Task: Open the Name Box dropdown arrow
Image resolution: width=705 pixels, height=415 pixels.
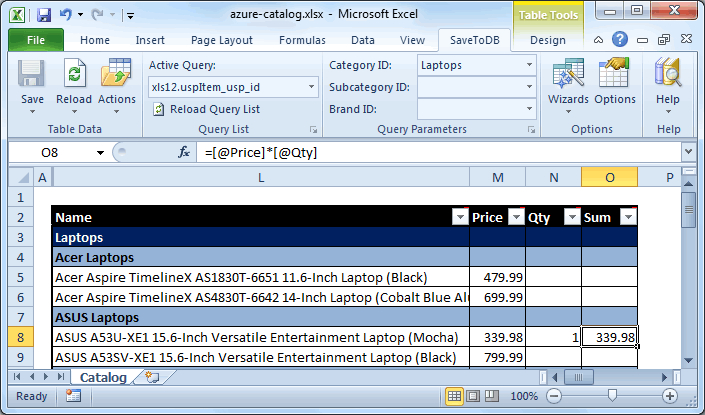Action: [x=100, y=153]
